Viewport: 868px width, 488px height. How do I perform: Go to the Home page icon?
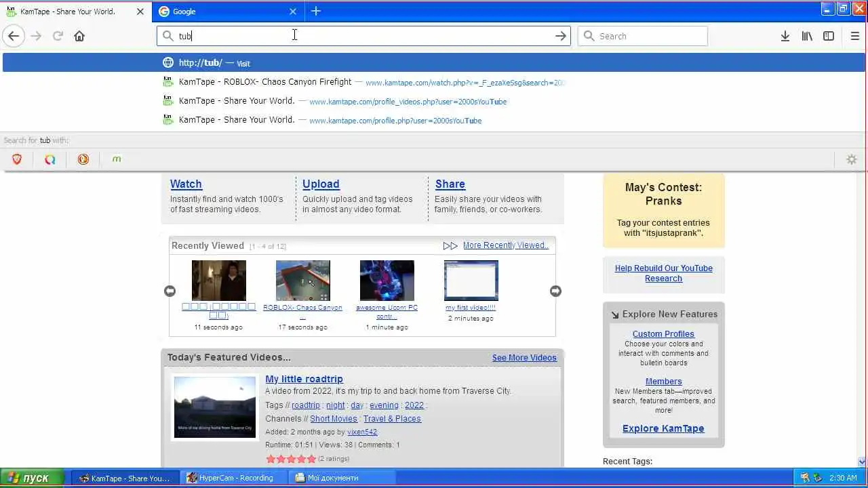click(x=79, y=36)
